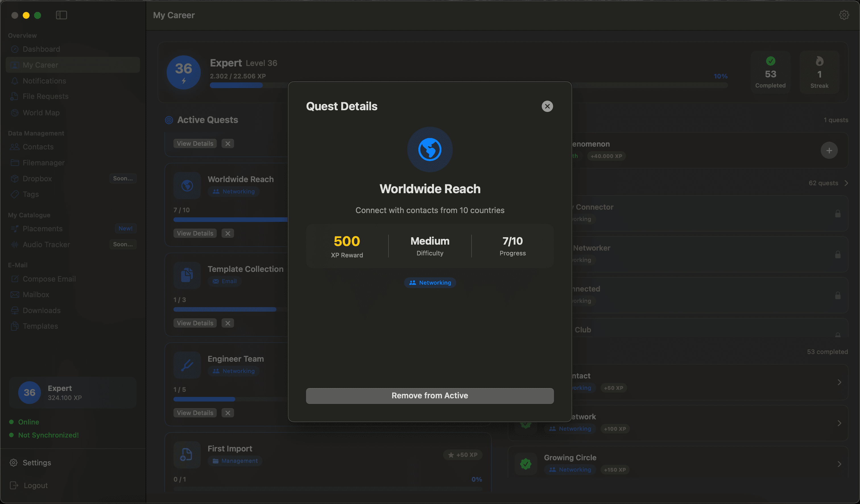Viewport: 860px width, 504px height.
Task: Click View Details on Engineer Team quest
Action: [x=195, y=413]
